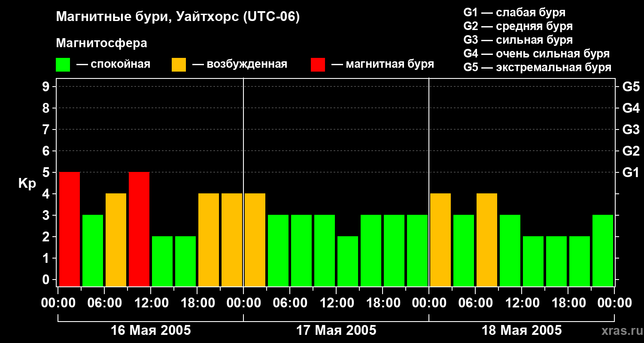The width and height of the screenshot is (644, 343).
Task: Click the G5 storm level axis label
Action: click(631, 87)
